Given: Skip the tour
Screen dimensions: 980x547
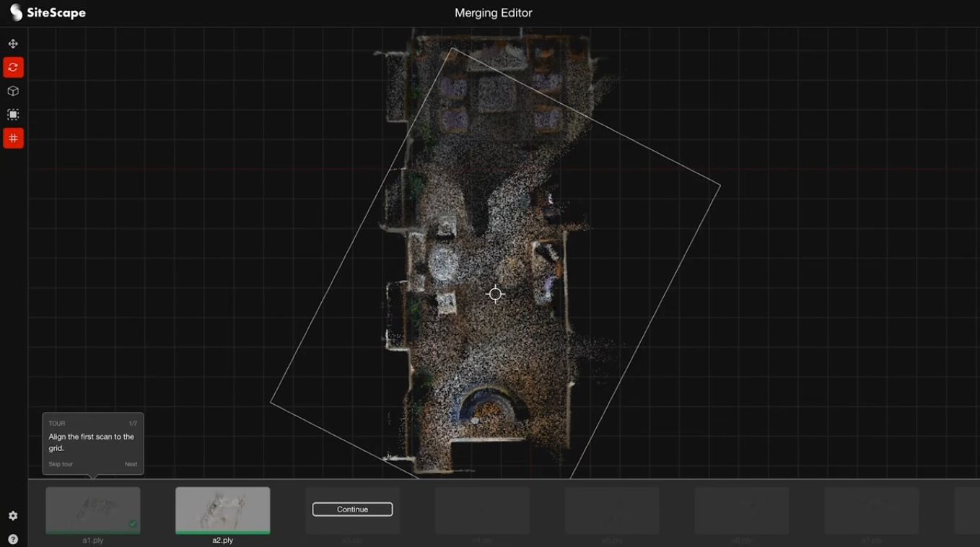Looking at the screenshot, I should click(x=61, y=464).
